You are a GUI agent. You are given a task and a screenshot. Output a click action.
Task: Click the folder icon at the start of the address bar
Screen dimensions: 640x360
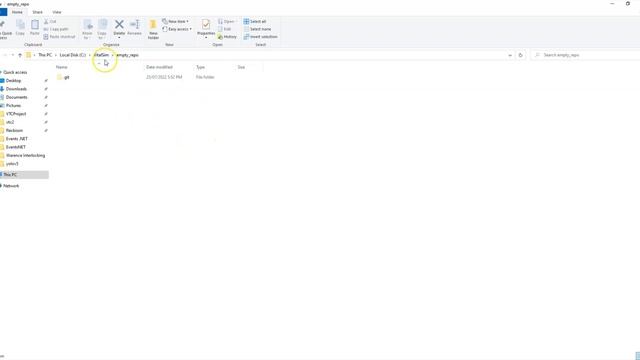(29, 55)
